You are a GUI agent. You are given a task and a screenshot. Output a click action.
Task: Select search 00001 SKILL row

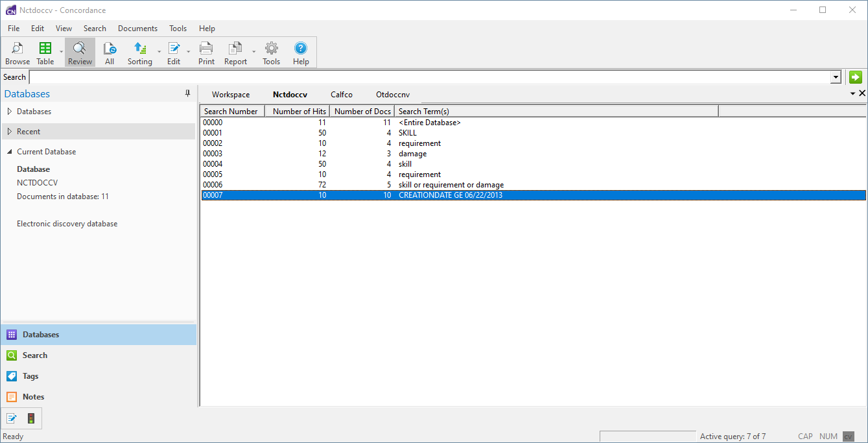(534, 133)
